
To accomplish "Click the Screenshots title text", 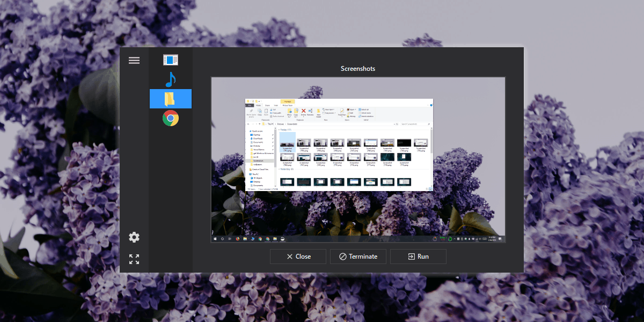I will coord(358,69).
